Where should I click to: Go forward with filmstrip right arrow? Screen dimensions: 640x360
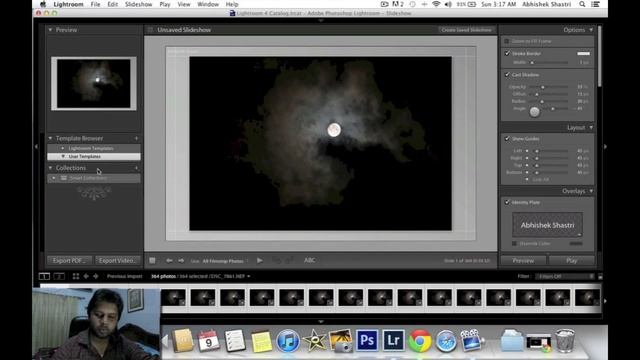[x=96, y=276]
